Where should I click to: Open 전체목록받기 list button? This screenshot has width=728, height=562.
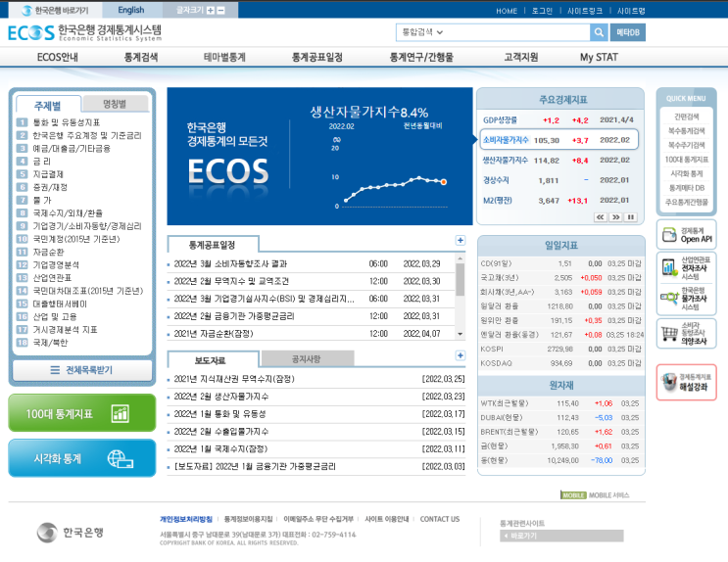pos(82,370)
